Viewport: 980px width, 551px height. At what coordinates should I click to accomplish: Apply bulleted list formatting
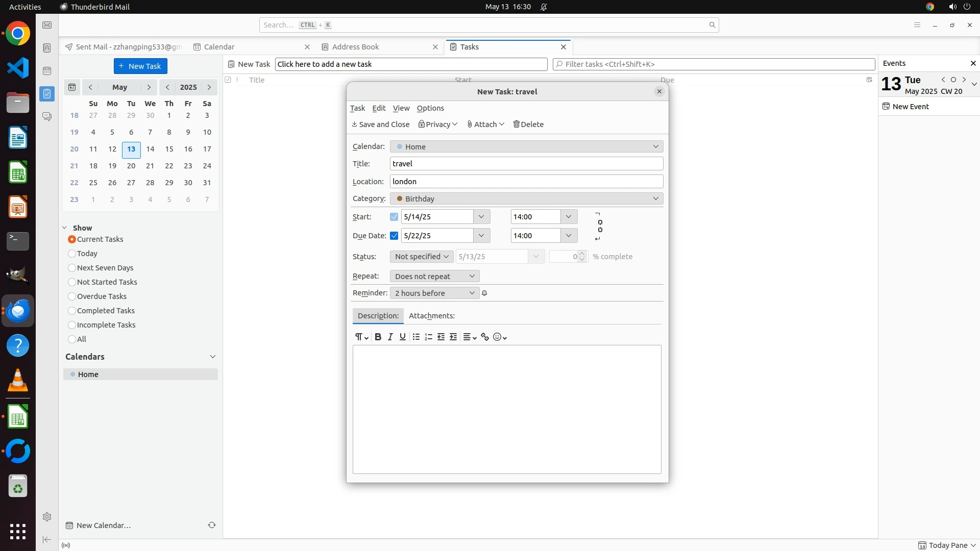pos(416,337)
